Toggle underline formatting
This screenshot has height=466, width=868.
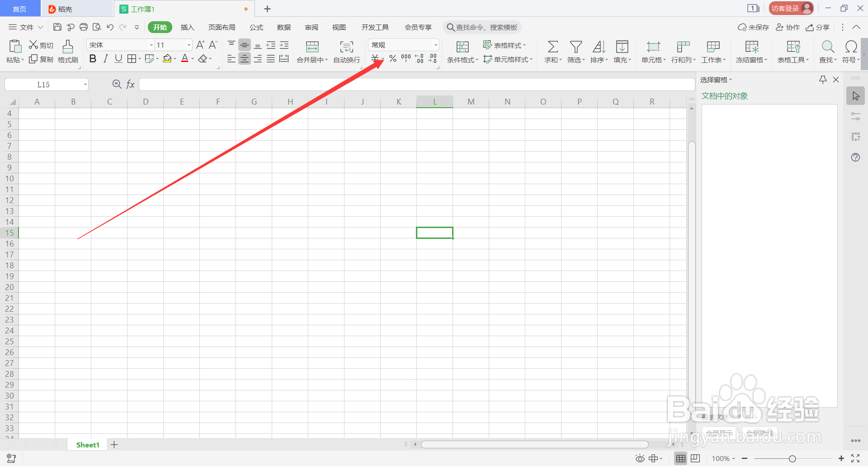(x=118, y=58)
